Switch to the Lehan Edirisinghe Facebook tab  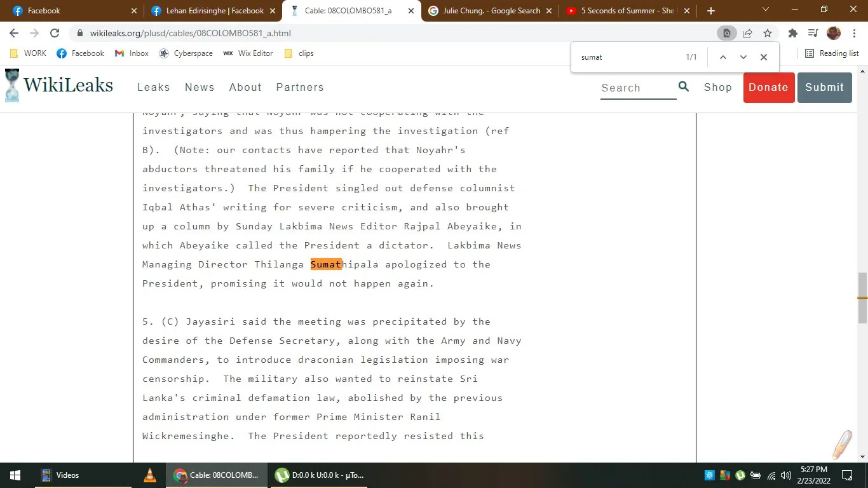click(213, 11)
